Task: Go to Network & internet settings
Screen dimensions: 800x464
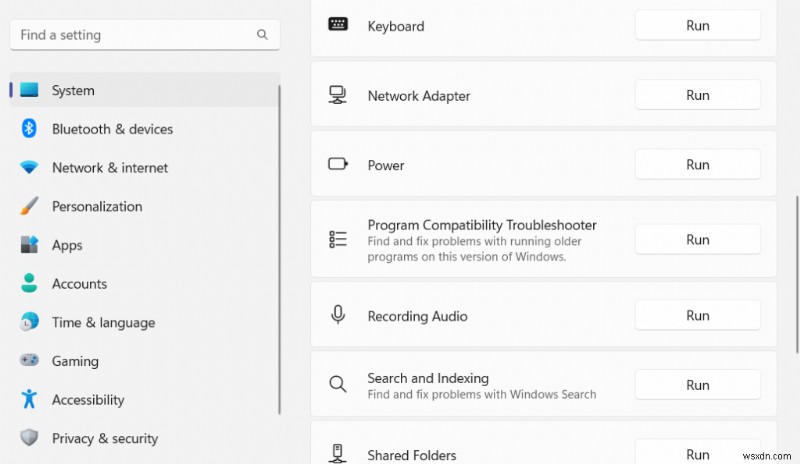Action: pyautogui.click(x=145, y=167)
